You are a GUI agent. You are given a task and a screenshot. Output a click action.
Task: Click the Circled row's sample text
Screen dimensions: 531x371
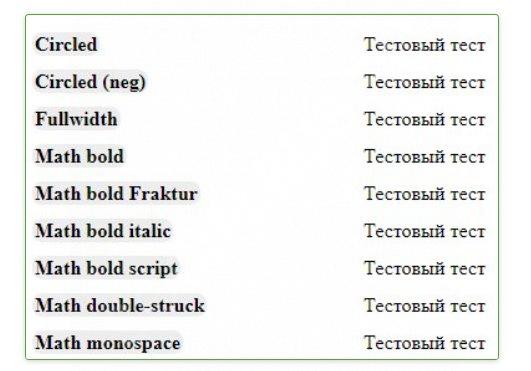[425, 45]
